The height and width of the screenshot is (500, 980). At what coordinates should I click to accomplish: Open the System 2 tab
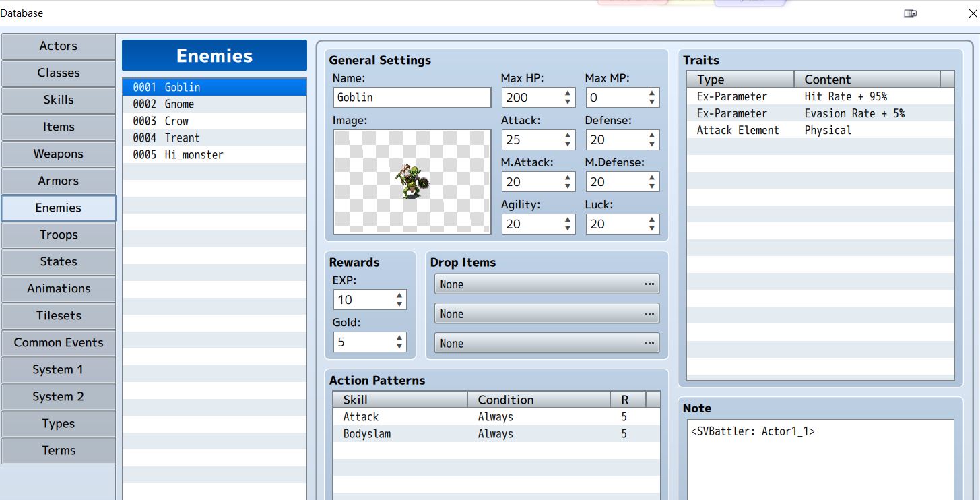click(59, 396)
